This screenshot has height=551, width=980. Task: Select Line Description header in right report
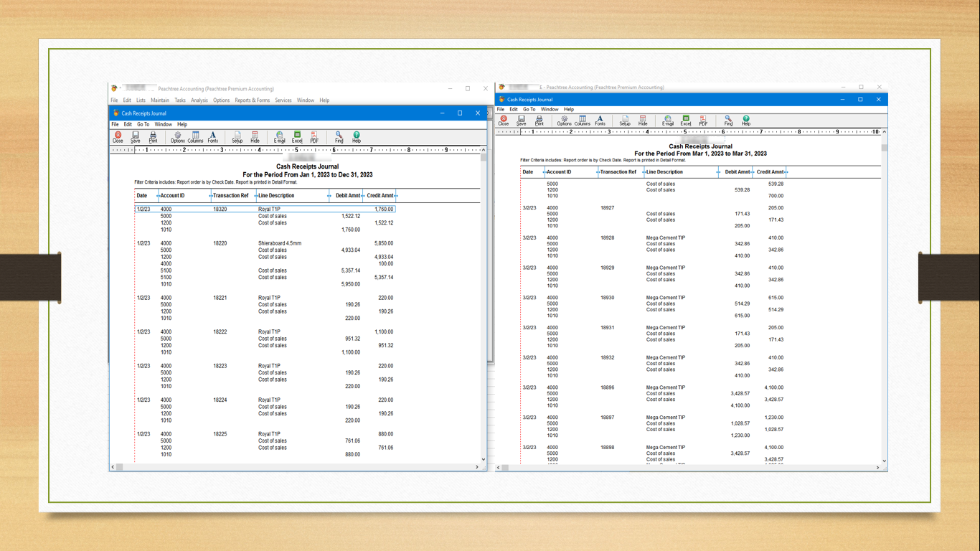[664, 172]
